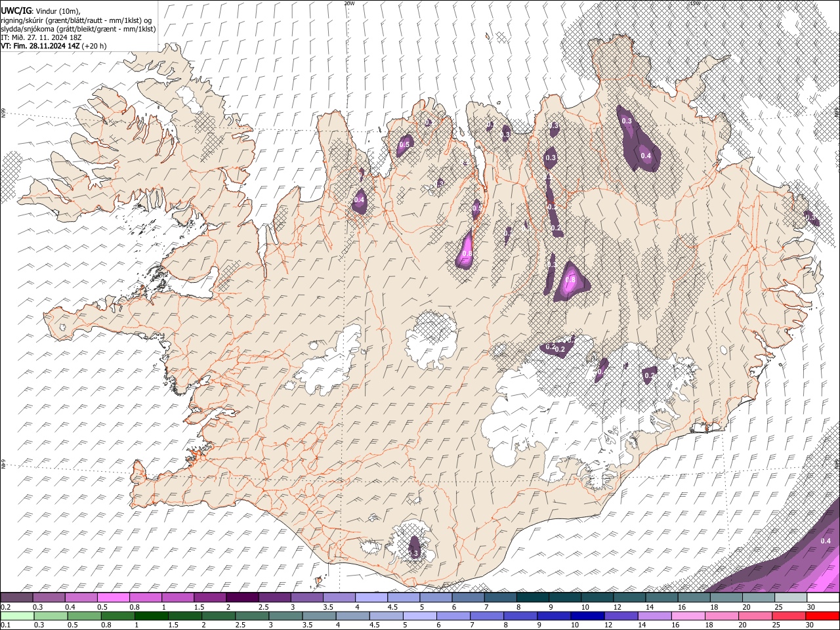Pick the rain legend swatch between 3 and 3.5
Viewport: 840px width, 630px height.
tap(285, 616)
